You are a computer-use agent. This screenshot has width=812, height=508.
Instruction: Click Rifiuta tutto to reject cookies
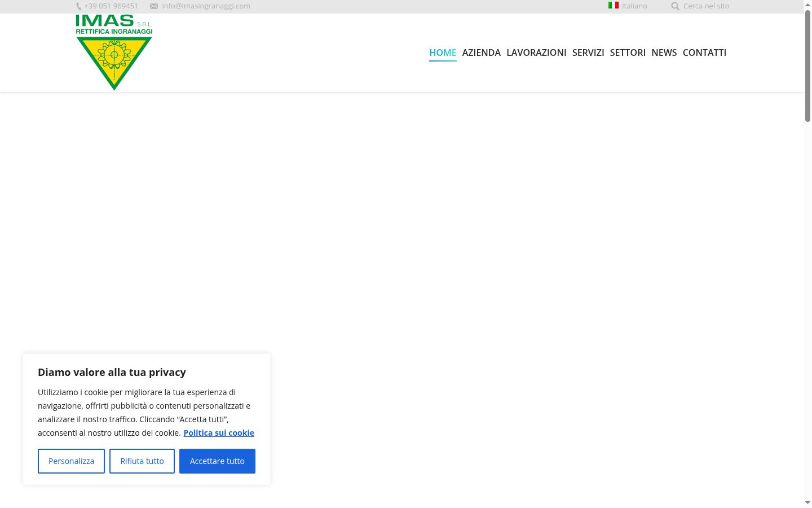click(x=142, y=461)
